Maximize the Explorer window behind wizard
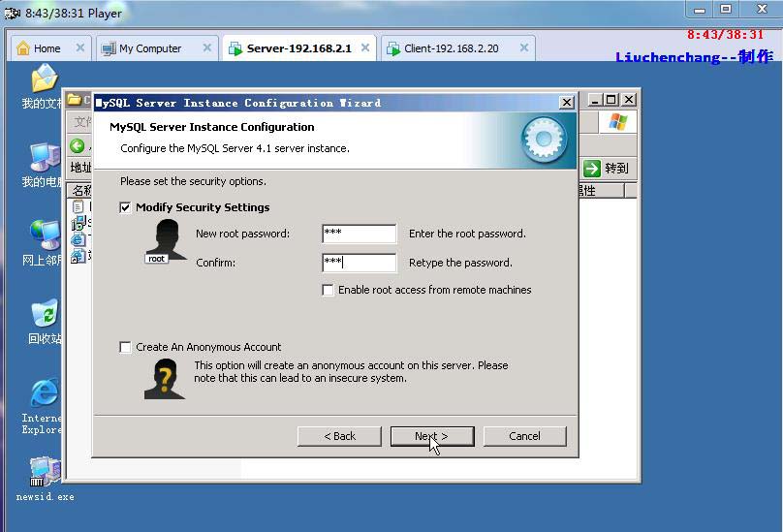 pos(611,100)
